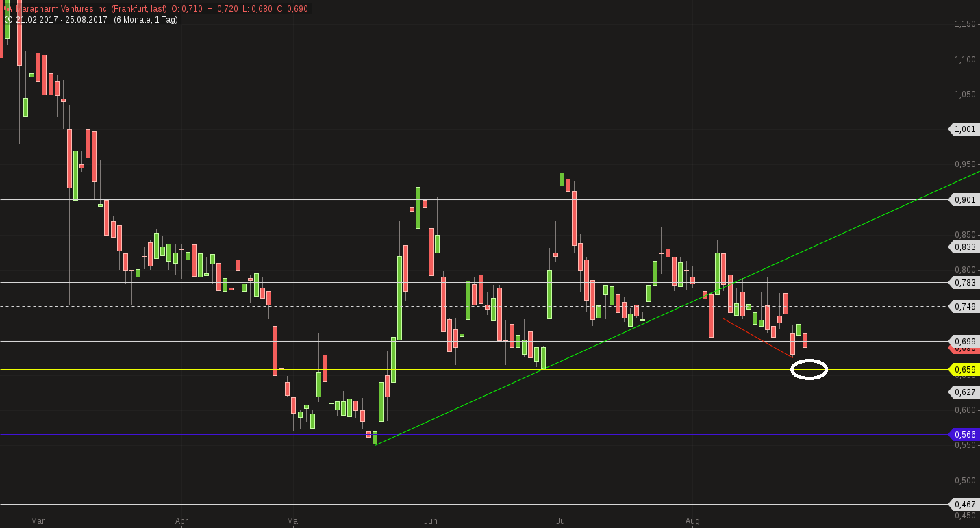Click the date range 21.02.2017 - 25.08.2017
Viewport: 980px width, 528px height.
(x=62, y=20)
